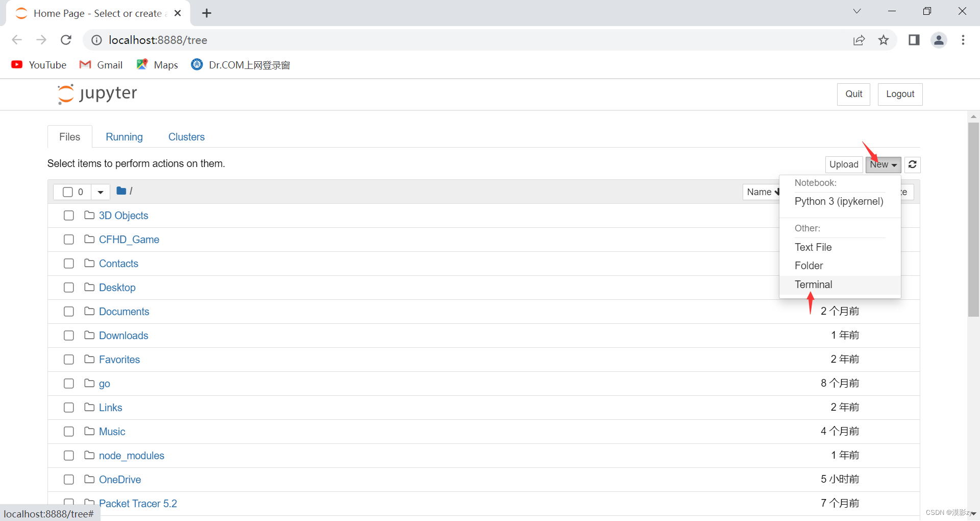Check the go folder checkbox

click(x=69, y=384)
